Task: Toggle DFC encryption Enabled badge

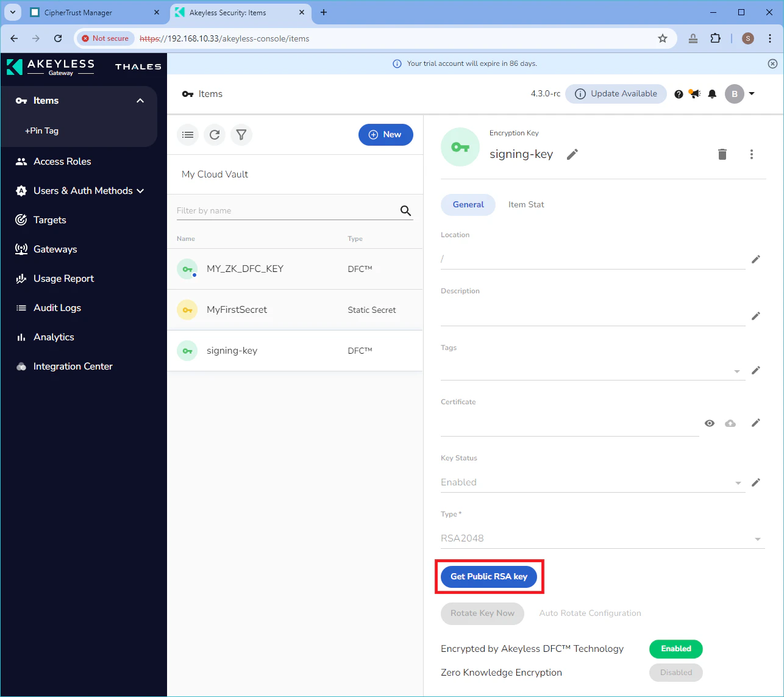Action: click(x=676, y=649)
